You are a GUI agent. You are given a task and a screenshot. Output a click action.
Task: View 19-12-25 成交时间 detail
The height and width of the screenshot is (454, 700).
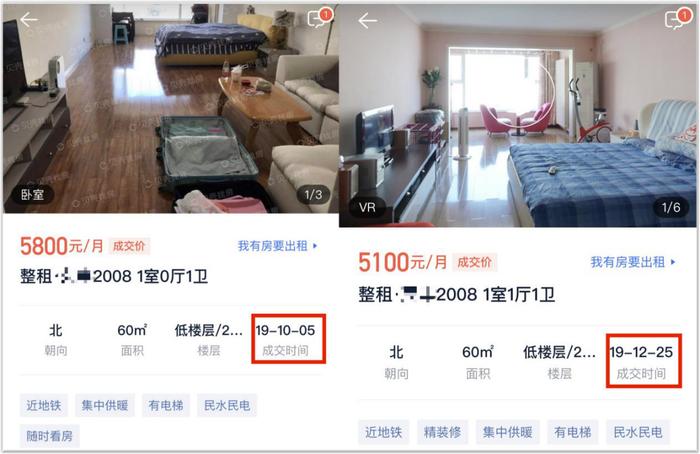(641, 361)
